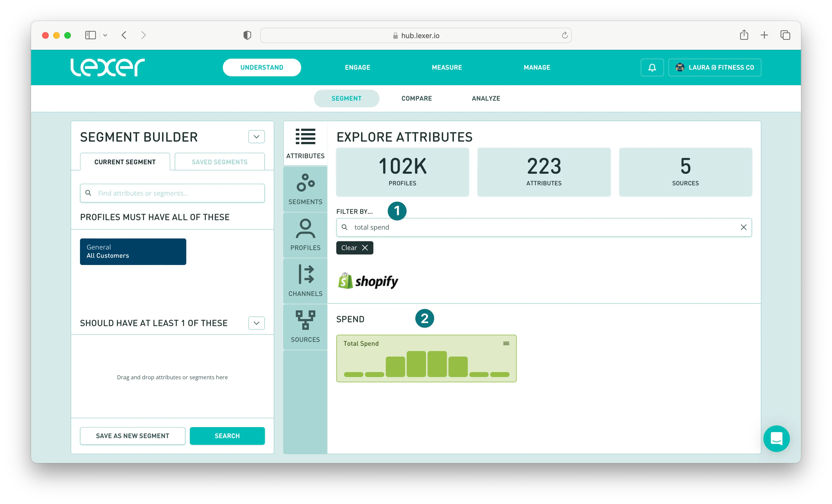The width and height of the screenshot is (832, 504).
Task: Expand the Segment Builder options dropdown
Action: coord(256,137)
